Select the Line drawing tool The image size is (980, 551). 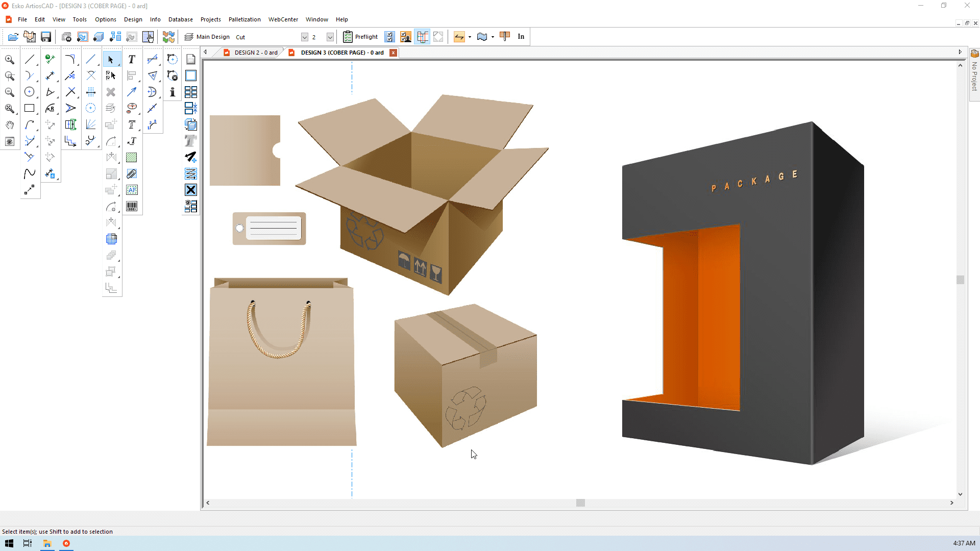pyautogui.click(x=30, y=60)
